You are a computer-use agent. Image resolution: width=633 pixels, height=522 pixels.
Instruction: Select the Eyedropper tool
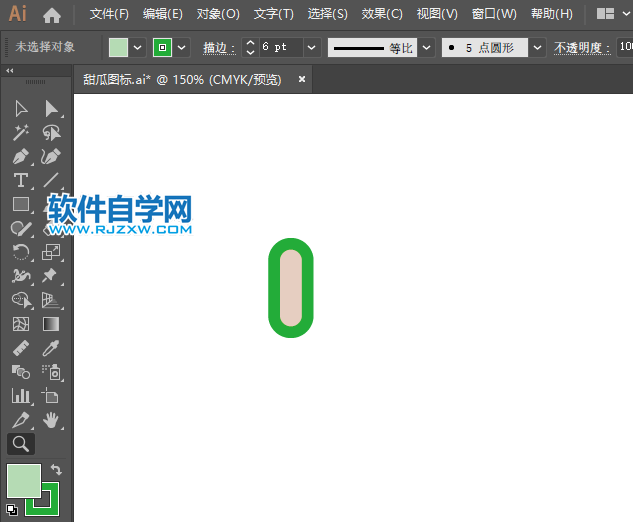(x=51, y=348)
